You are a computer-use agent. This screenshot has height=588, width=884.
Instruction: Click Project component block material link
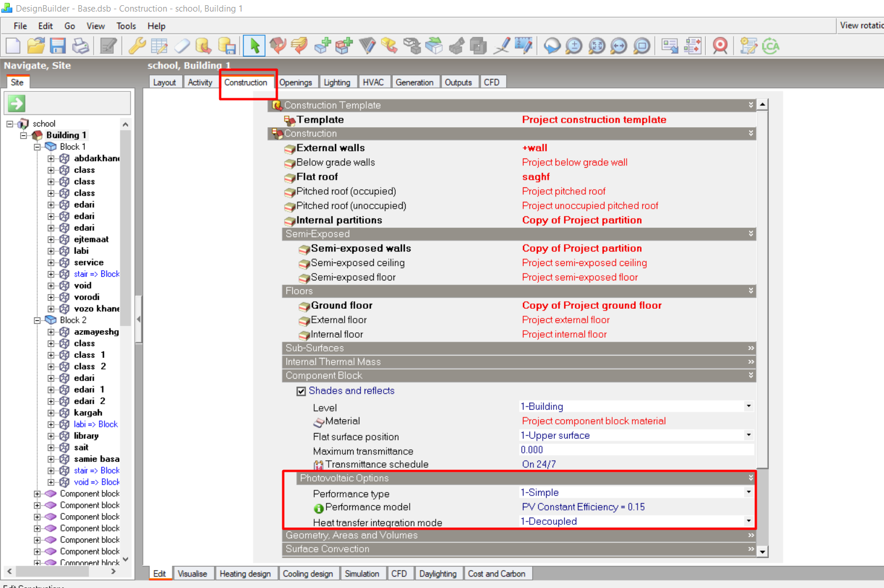(x=594, y=421)
